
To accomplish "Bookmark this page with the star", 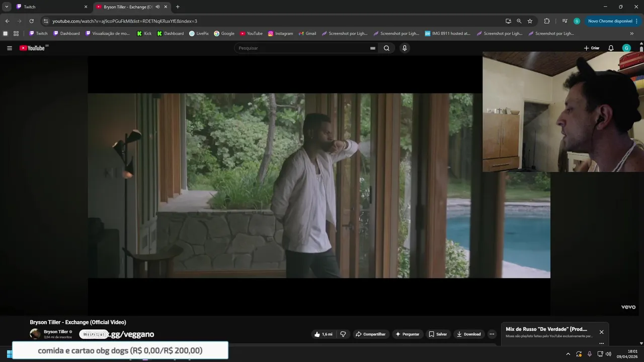I will coord(530,21).
